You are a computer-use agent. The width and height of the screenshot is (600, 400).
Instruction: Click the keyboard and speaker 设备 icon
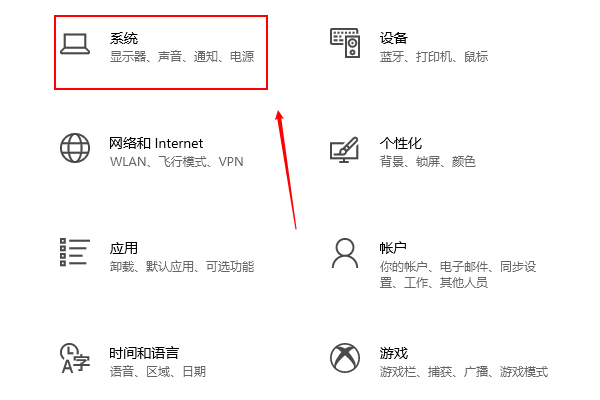(345, 43)
